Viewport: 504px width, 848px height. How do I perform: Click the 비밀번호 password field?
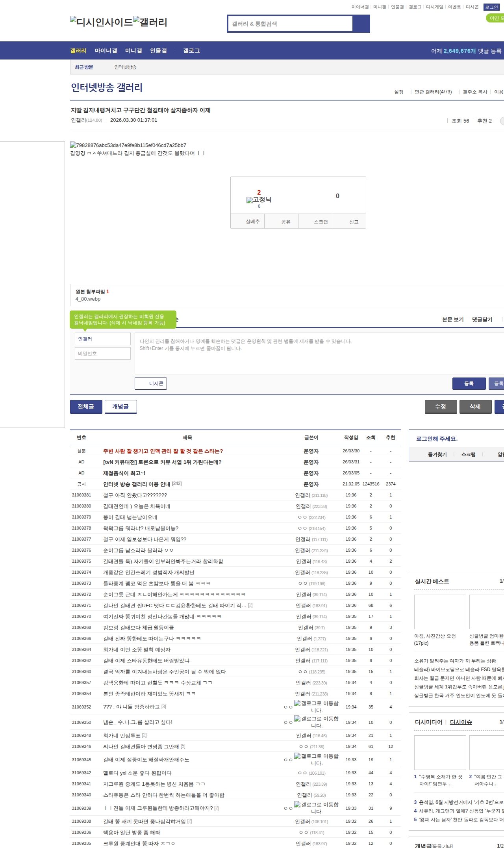click(103, 353)
